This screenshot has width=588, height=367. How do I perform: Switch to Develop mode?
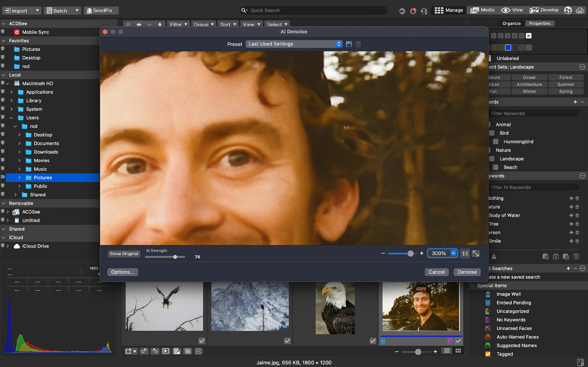544,10
